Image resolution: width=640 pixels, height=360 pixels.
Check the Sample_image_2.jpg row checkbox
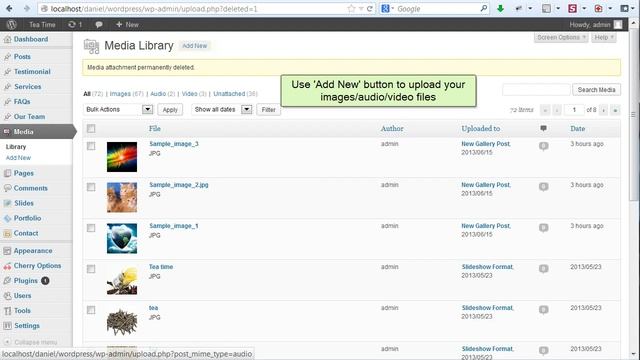pos(91,187)
